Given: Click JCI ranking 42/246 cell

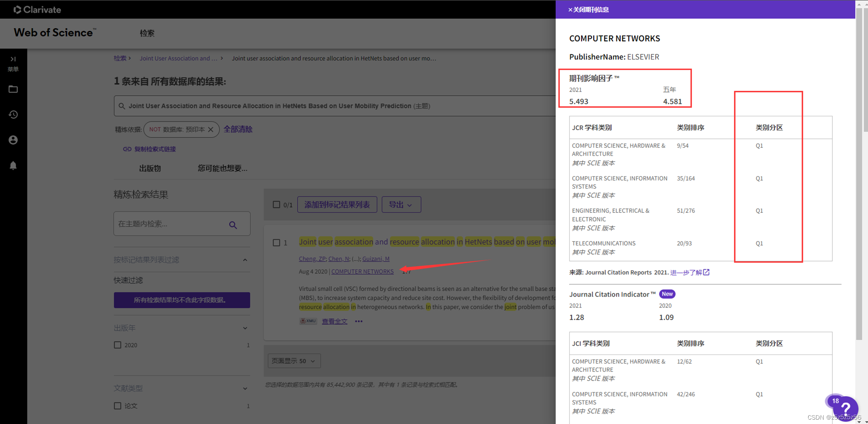Looking at the screenshot, I should point(686,394).
